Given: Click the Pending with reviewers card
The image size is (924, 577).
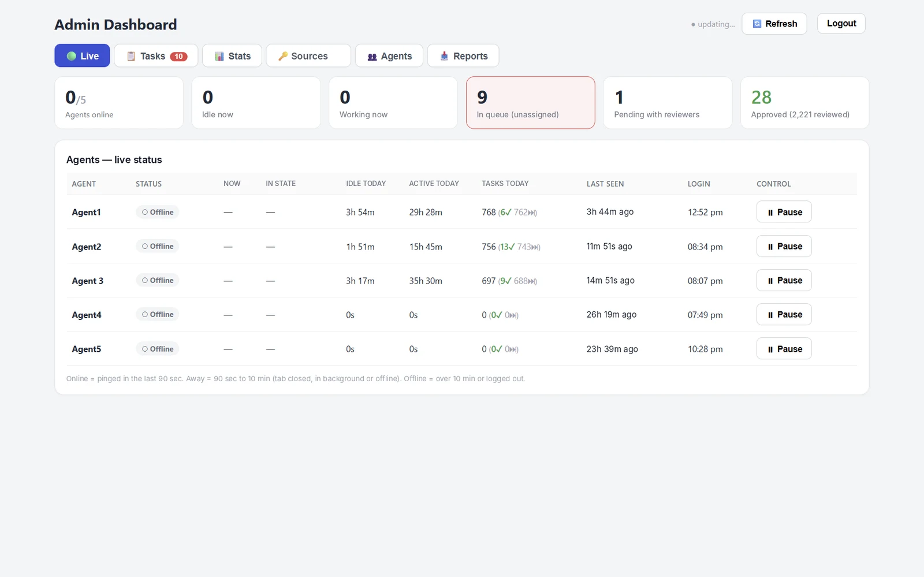Looking at the screenshot, I should point(668,103).
